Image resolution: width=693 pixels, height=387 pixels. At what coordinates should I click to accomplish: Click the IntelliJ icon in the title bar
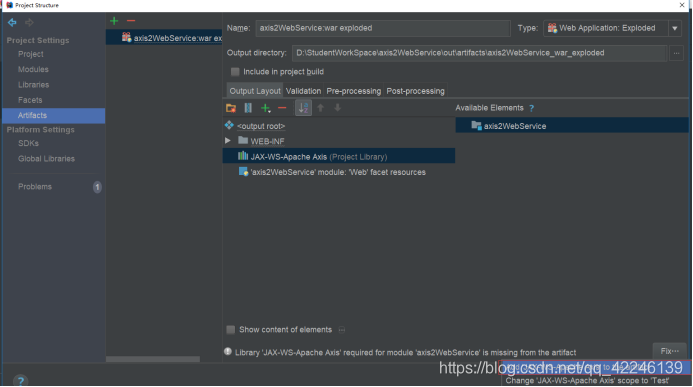pos(9,5)
